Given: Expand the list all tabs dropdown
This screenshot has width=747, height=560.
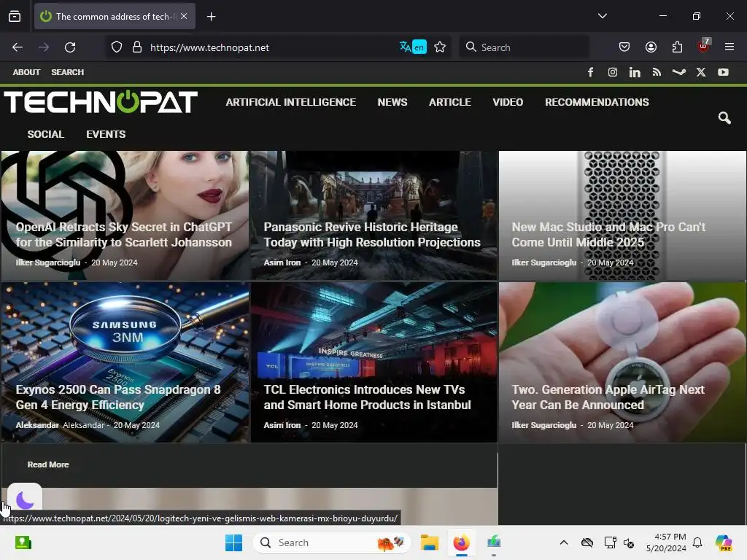Looking at the screenshot, I should click(602, 16).
